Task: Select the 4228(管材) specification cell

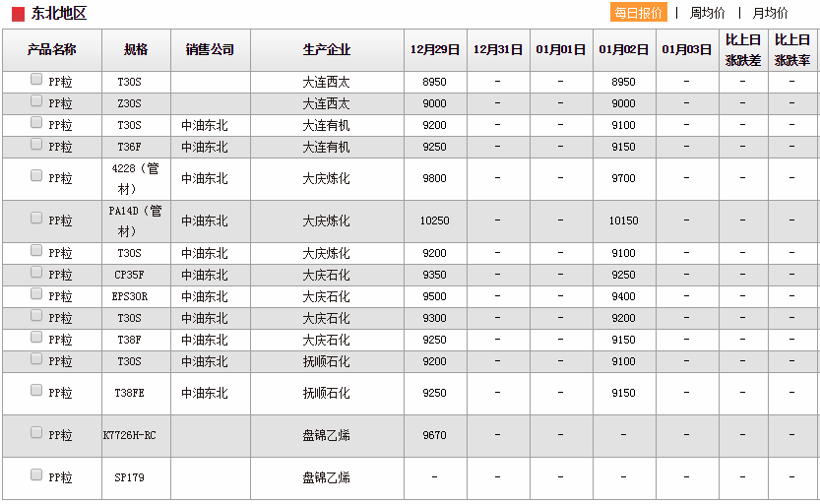Action: pos(136,179)
